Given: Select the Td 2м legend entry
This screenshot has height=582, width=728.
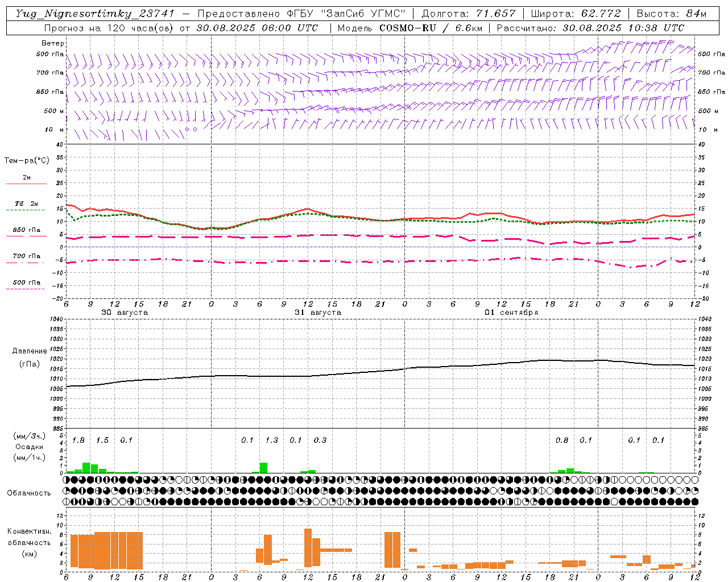Looking at the screenshot, I should click(x=27, y=203).
